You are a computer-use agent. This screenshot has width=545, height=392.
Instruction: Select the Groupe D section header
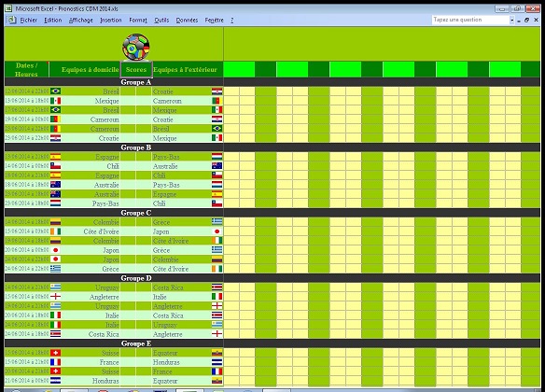136,278
